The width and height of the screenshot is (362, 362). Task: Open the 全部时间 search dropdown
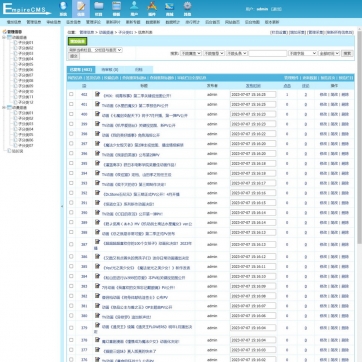[x=329, y=53]
